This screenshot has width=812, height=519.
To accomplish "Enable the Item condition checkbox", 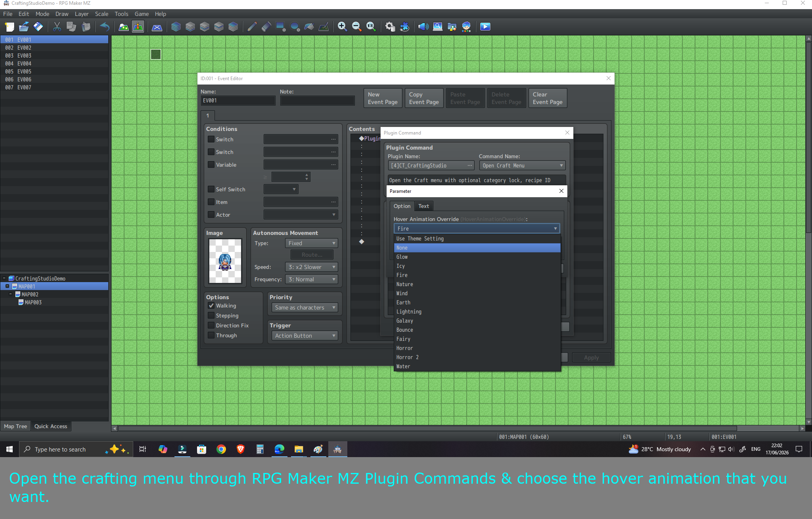I will 211,202.
